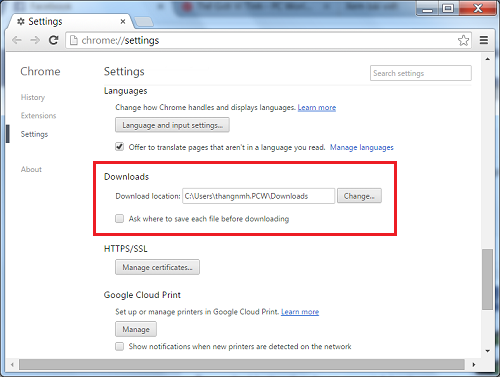Open the Languages Learn more link
This screenshot has width=500, height=377.
317,108
